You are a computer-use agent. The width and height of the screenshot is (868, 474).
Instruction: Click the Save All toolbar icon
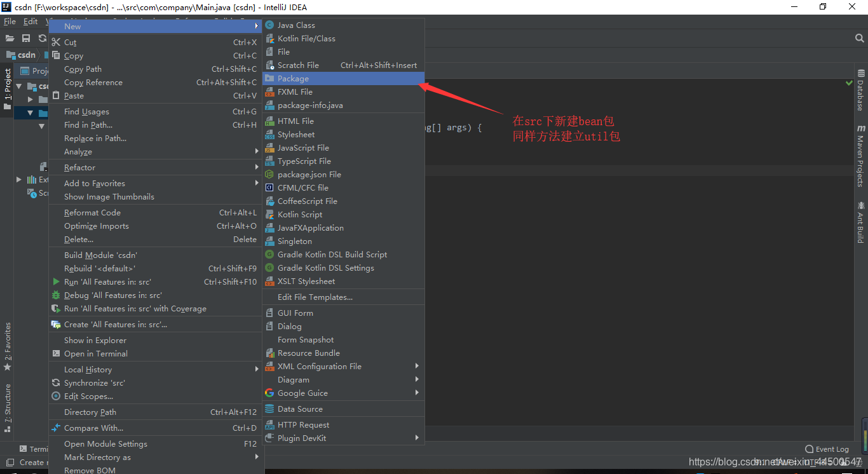click(26, 38)
